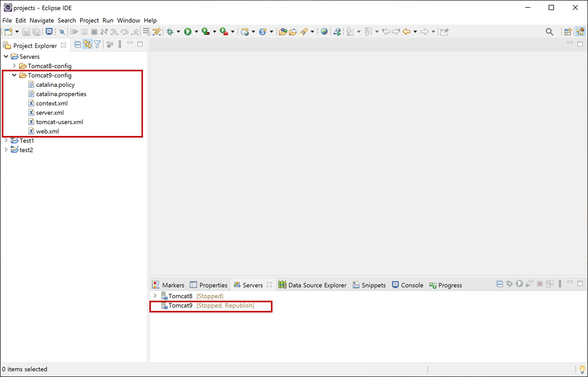588x377 pixels.
Task: Open the Run configurations dropdown arrow
Action: pyautogui.click(x=196, y=32)
